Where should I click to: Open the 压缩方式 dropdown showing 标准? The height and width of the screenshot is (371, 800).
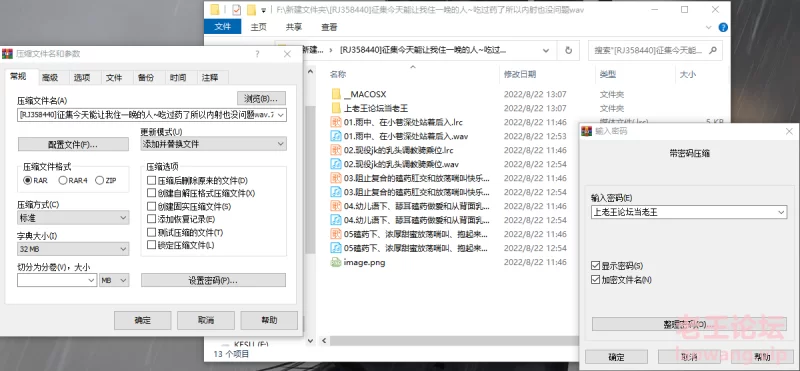(x=73, y=218)
